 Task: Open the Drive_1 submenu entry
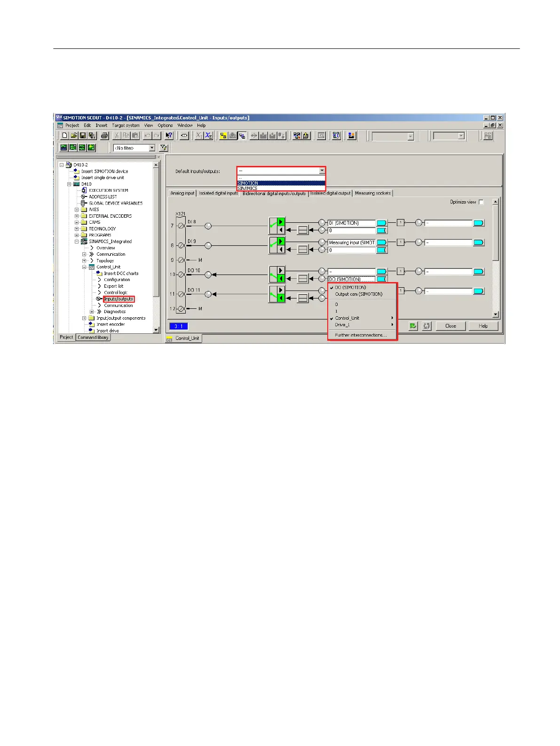pyautogui.click(x=362, y=325)
